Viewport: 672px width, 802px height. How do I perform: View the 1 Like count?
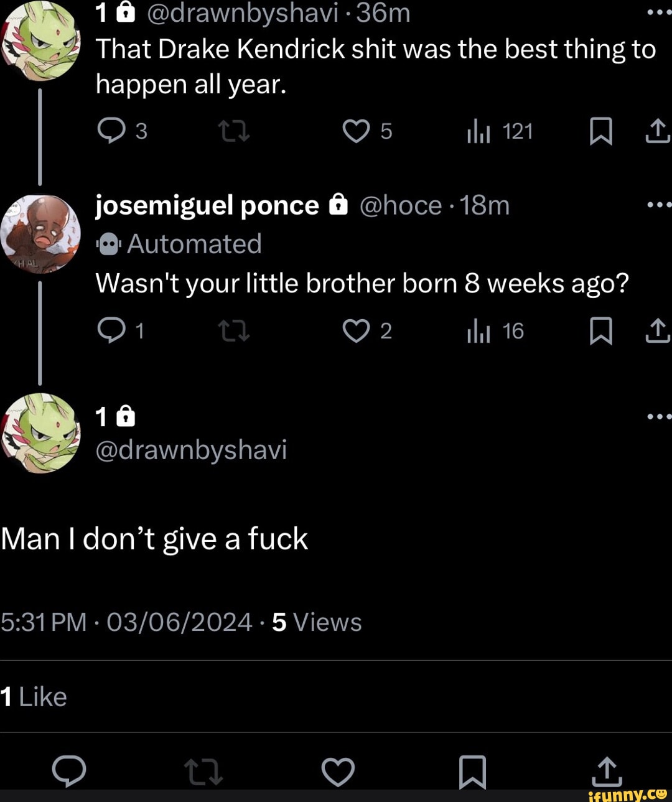33,696
